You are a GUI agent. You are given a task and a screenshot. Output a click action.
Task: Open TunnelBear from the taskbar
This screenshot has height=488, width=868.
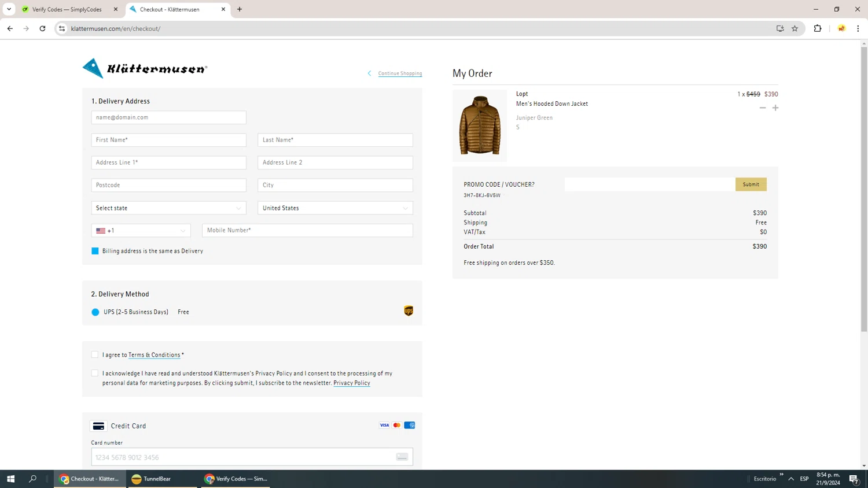163,479
